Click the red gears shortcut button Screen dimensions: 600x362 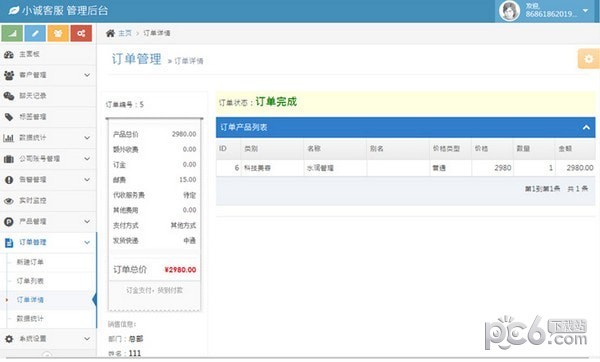click(81, 33)
